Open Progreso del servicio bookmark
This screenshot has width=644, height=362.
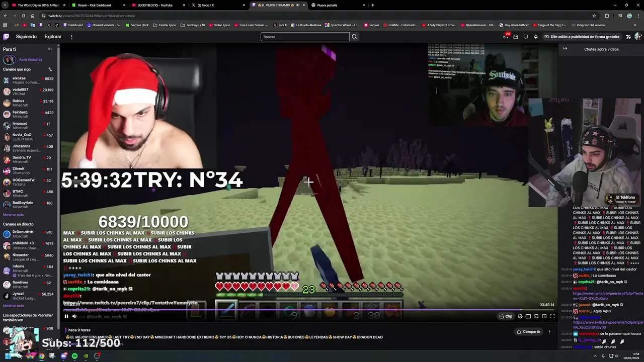pos(588,25)
